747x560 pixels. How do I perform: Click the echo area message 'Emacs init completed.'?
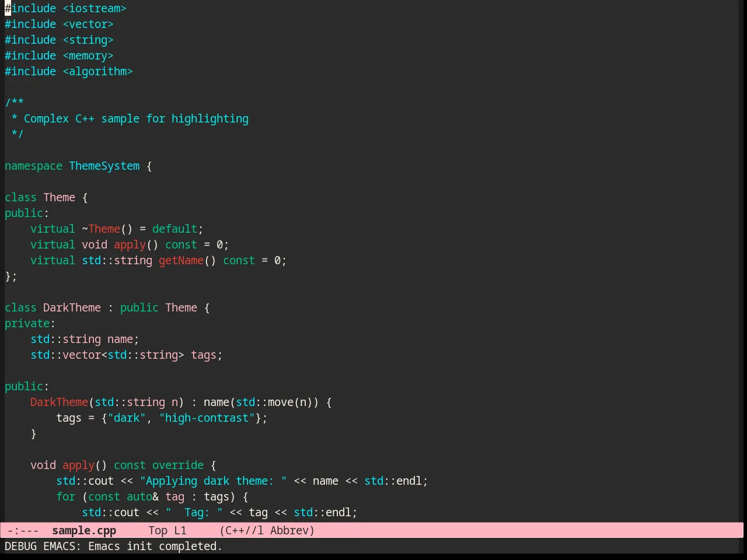click(155, 546)
